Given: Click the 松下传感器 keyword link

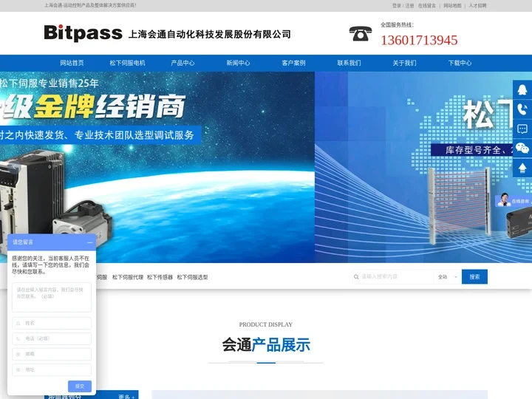Looking at the screenshot, I should tap(160, 277).
